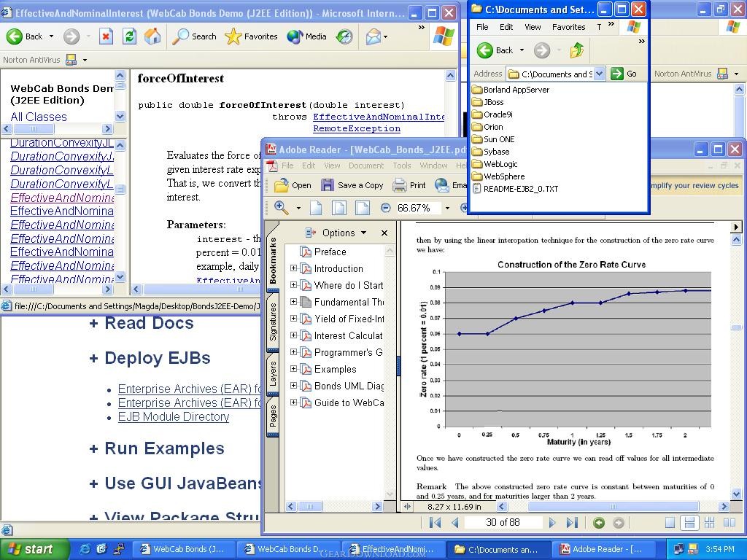Click Open in the Adobe Reader toolbar

pyautogui.click(x=293, y=185)
